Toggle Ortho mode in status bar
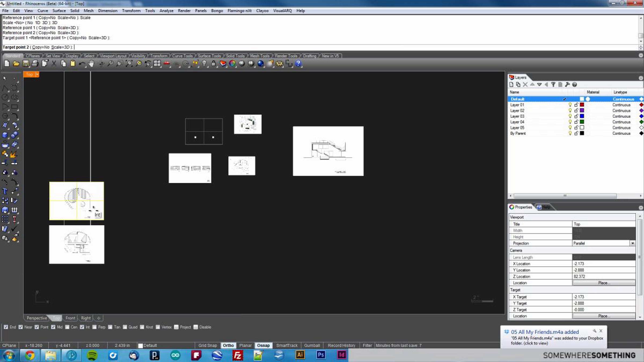The width and height of the screenshot is (644, 362). (x=228, y=345)
